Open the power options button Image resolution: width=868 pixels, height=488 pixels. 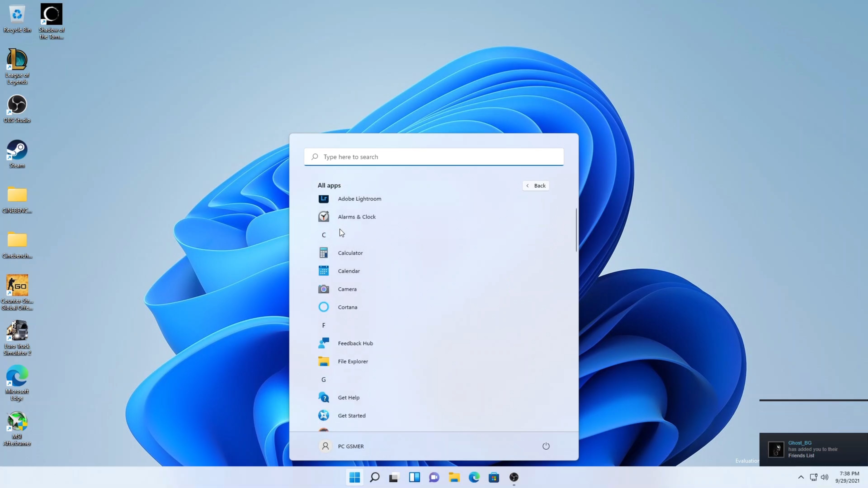tap(546, 446)
